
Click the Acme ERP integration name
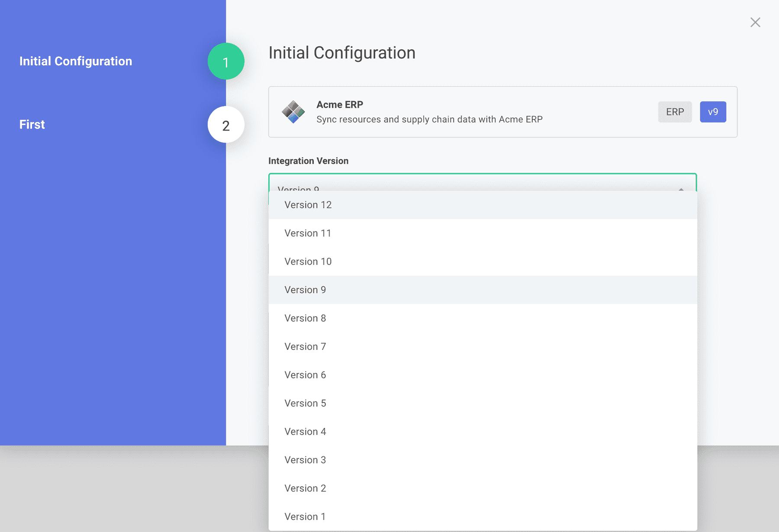coord(340,105)
